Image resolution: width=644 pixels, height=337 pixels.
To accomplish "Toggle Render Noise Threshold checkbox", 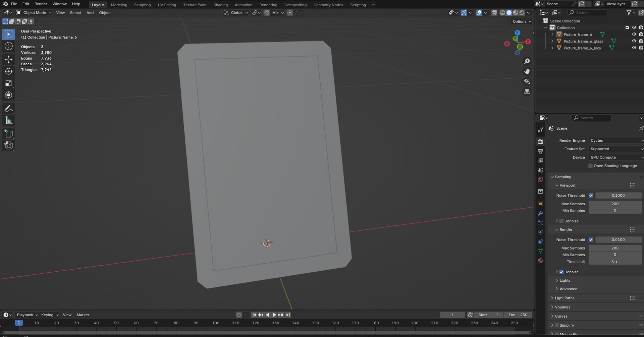I will pos(591,240).
